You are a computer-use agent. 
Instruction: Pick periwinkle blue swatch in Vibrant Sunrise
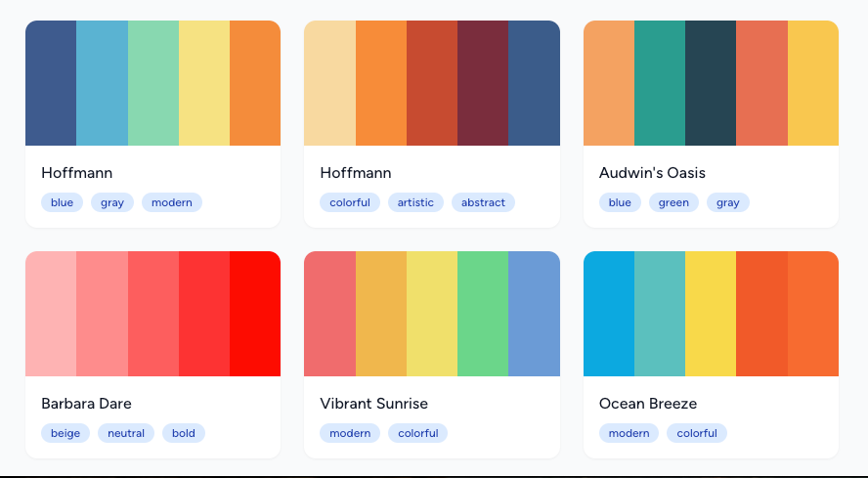[535, 314]
